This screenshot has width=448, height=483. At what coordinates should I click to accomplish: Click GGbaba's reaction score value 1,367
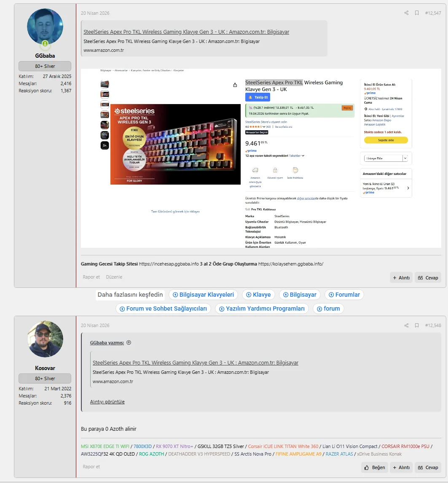(66, 91)
